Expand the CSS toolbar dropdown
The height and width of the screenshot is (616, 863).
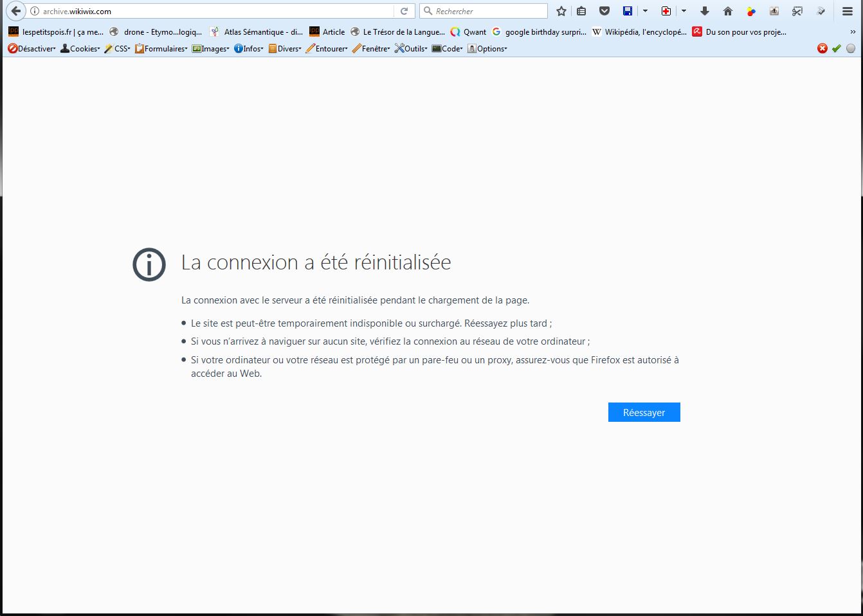click(118, 49)
